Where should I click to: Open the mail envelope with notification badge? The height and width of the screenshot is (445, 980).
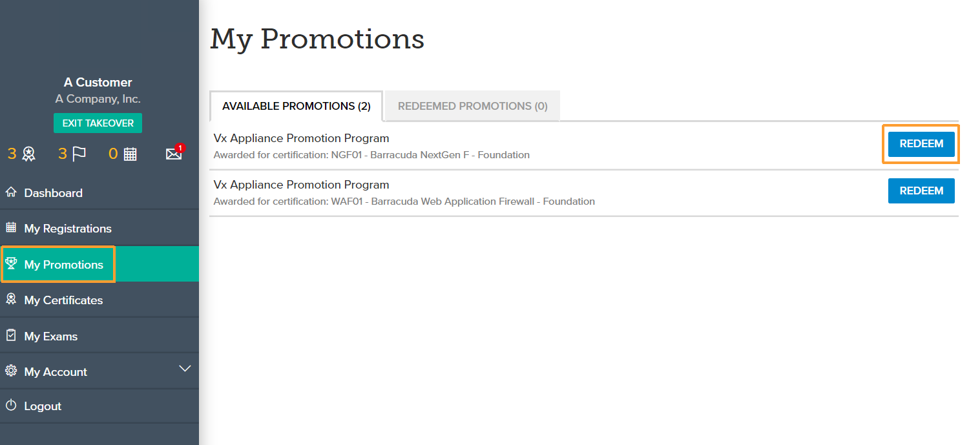(175, 152)
